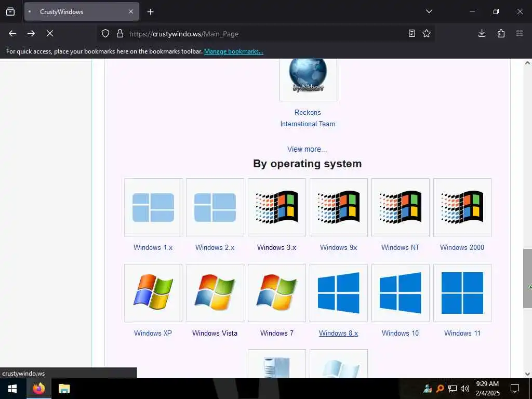Open the Windows 10 logo tile
The height and width of the screenshot is (399, 532).
[x=401, y=293]
